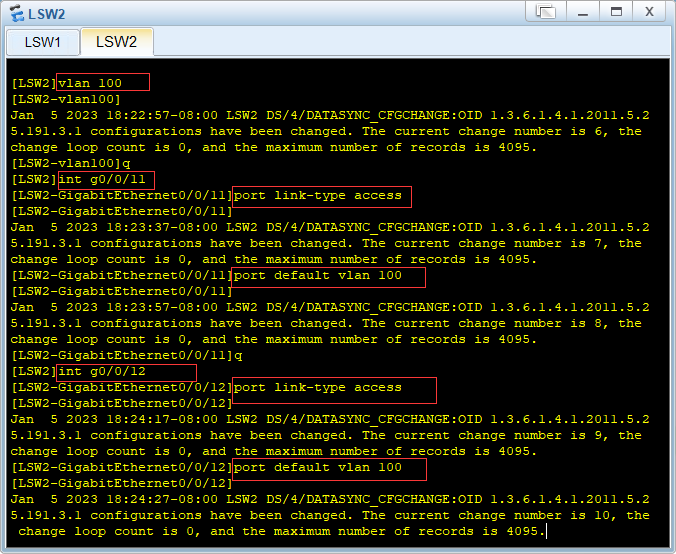
Task: Switch to the LSW1 tab
Action: (43, 42)
